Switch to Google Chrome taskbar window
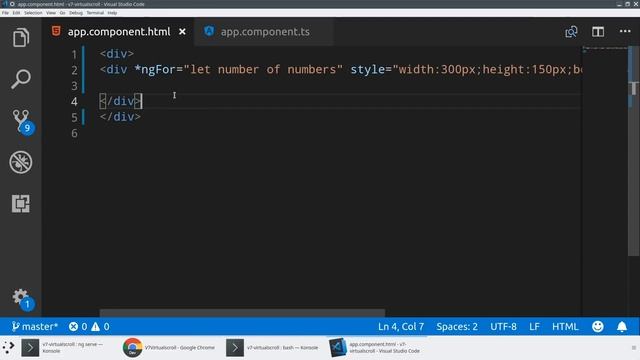 pyautogui.click(x=169, y=347)
